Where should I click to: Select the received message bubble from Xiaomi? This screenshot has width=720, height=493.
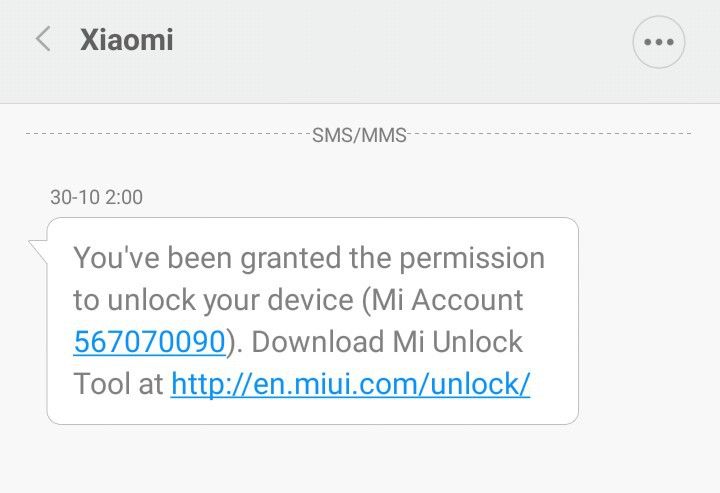pos(312,321)
